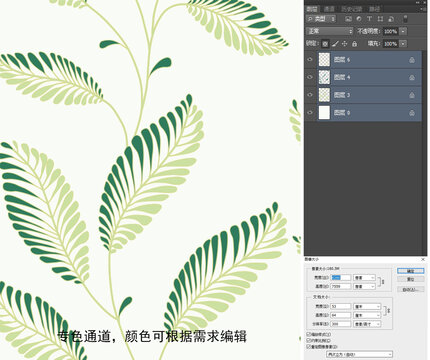Image resolution: width=430 pixels, height=360 pixels.
Task: Enable the smart object filter icon
Action: (x=391, y=19)
